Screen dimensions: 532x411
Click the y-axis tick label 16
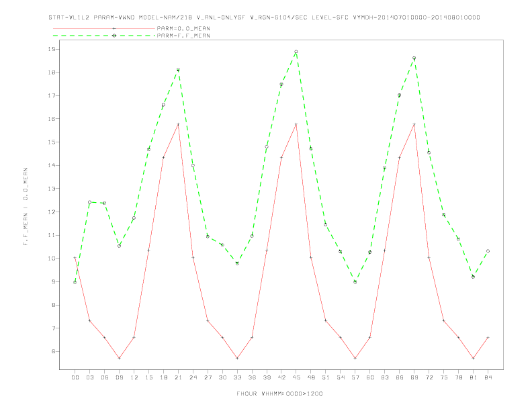pos(51,119)
